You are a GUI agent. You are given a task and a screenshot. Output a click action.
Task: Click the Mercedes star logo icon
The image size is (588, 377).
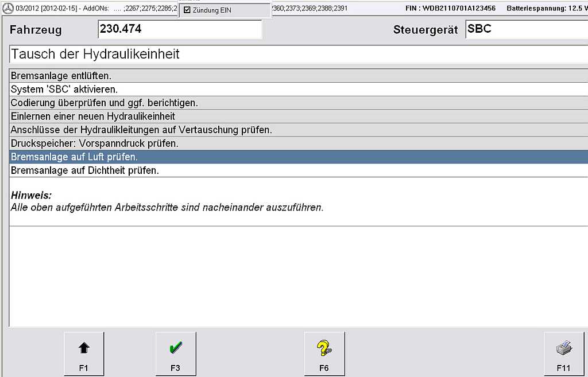point(7,9)
